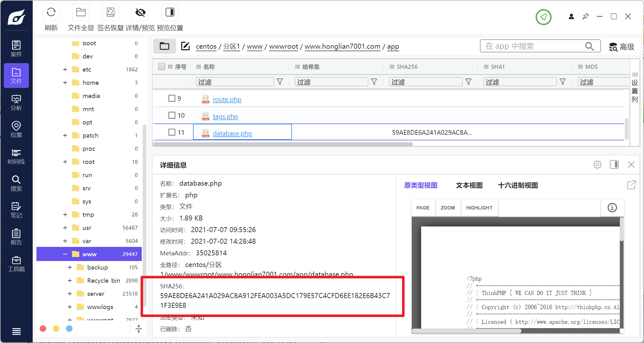The width and height of the screenshot is (644, 343).
Task: Open the 搜索 sidebar section
Action: click(x=16, y=183)
